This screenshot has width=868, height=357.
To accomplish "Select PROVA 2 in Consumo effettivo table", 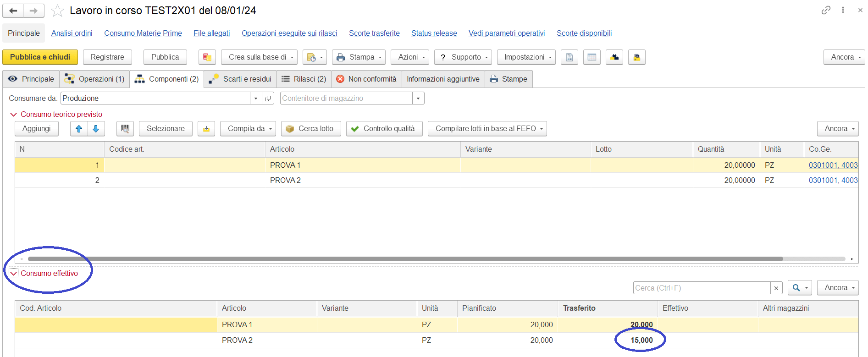I will tap(237, 340).
